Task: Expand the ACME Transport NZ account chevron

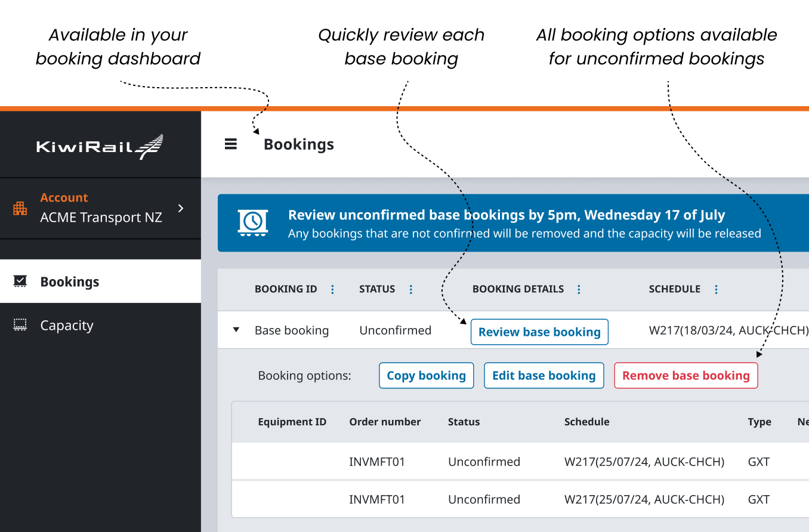Action: tap(181, 208)
